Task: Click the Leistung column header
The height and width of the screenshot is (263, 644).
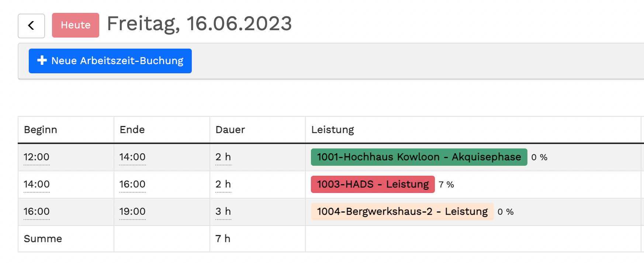Action: click(x=332, y=130)
